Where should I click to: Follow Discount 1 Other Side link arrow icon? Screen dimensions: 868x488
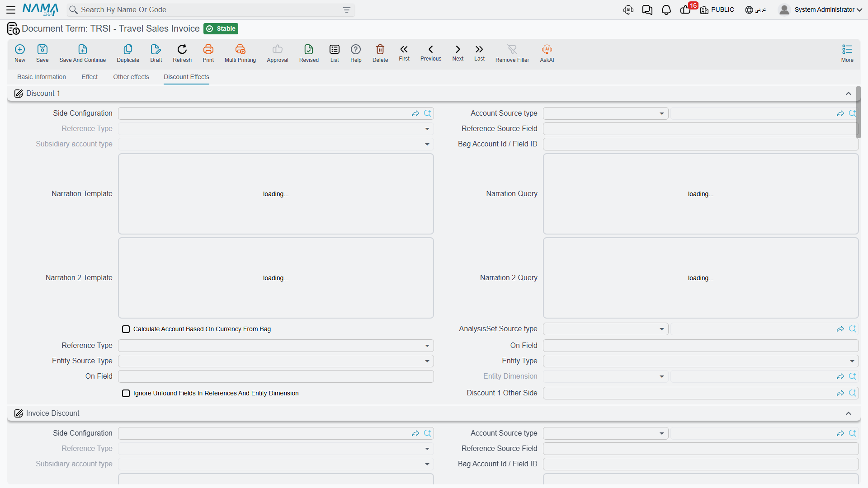840,394
